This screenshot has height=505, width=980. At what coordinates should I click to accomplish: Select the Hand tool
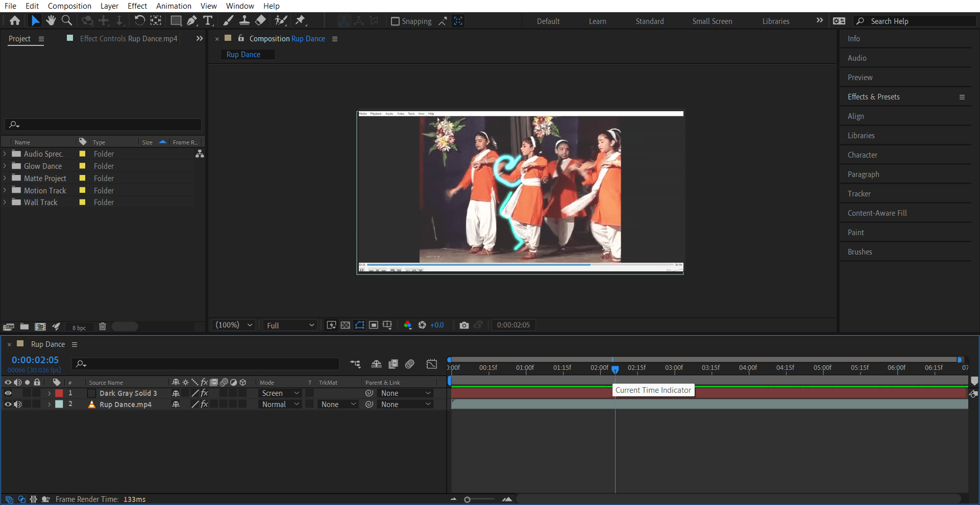(x=51, y=20)
